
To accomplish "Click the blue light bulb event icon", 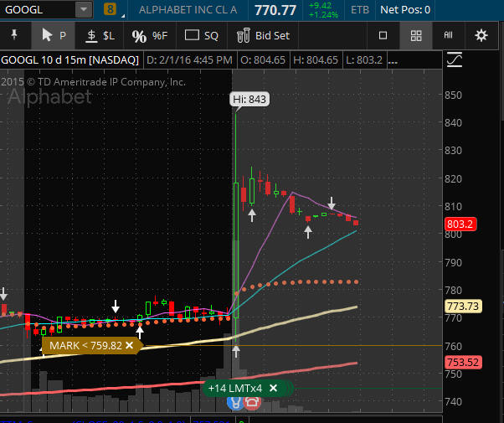I will click(235, 404).
